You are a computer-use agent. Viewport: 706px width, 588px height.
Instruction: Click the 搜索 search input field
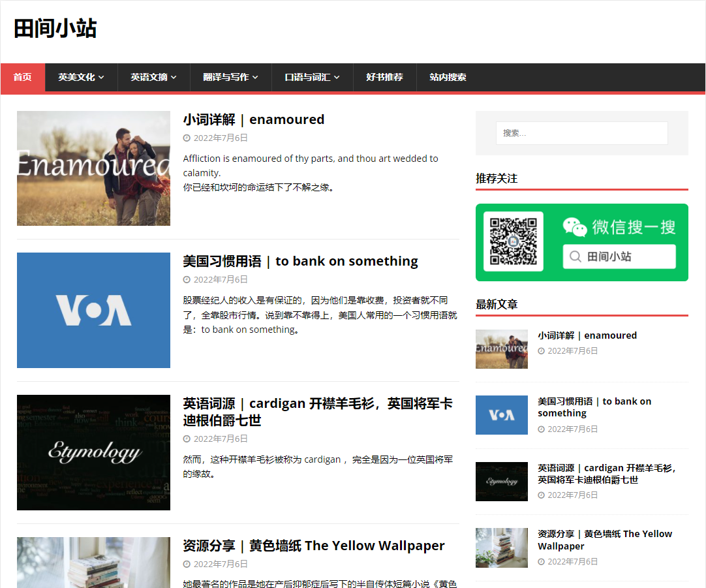(582, 133)
